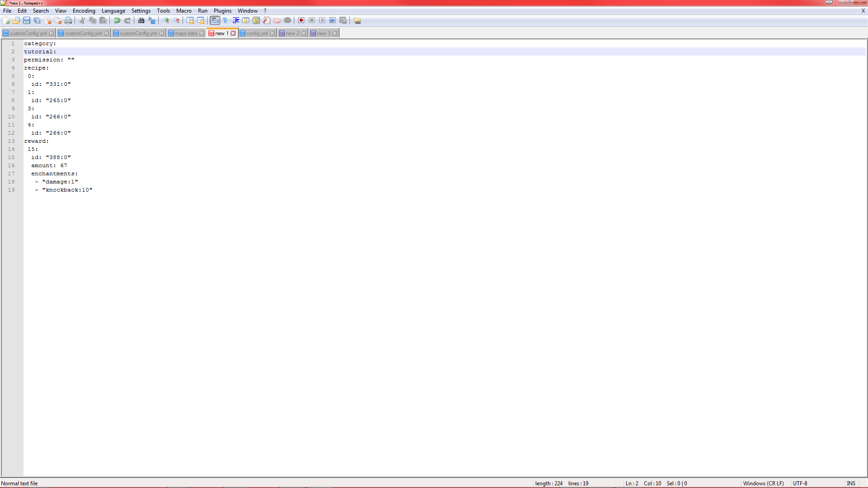Click the user-defined language icon
The height and width of the screenshot is (488, 868).
tap(246, 20)
